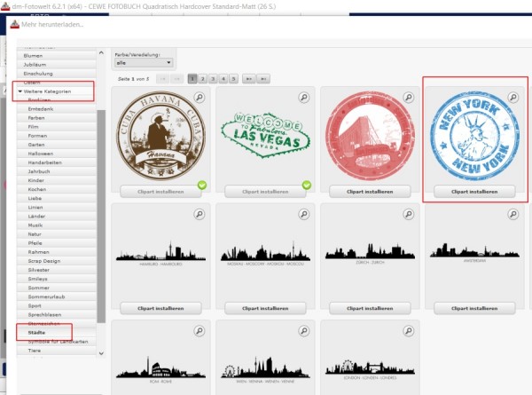Screen dimensions: 532x395
Task: Click the Moscow skyline thumbnail
Action: click(265, 253)
